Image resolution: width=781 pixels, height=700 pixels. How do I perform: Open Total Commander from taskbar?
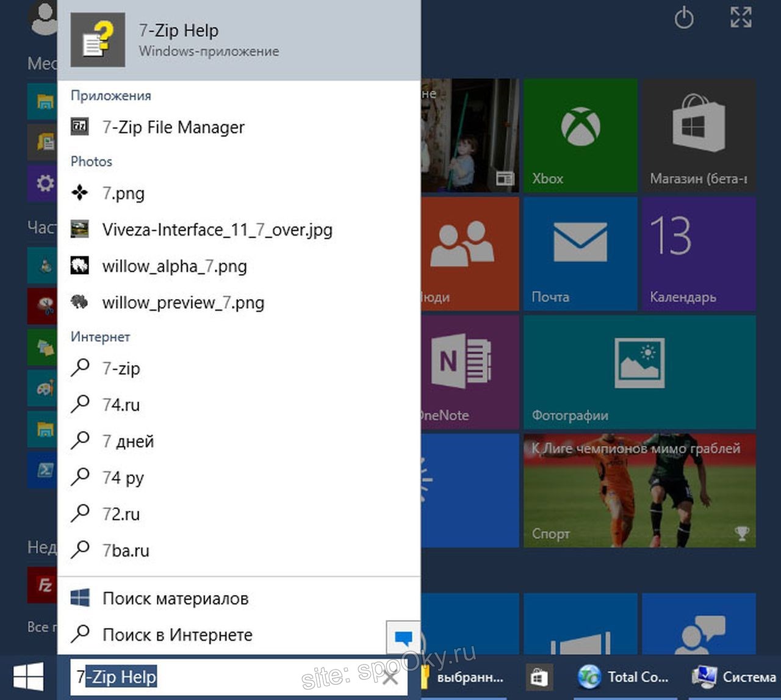[623, 677]
